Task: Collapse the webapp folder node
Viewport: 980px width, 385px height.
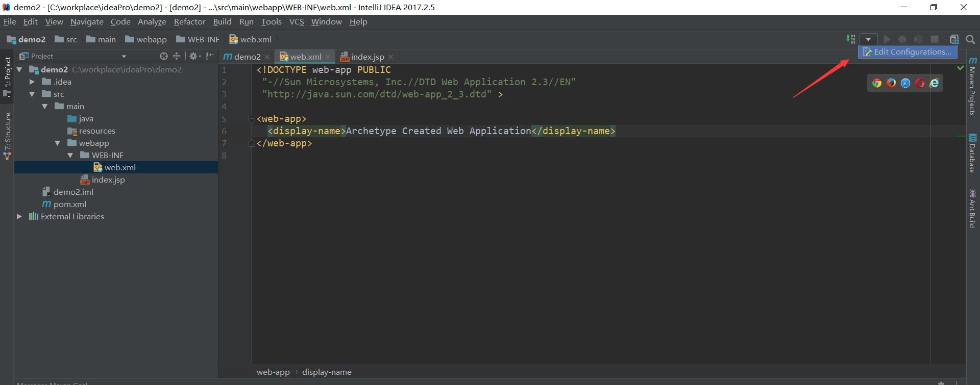Action: click(x=58, y=143)
